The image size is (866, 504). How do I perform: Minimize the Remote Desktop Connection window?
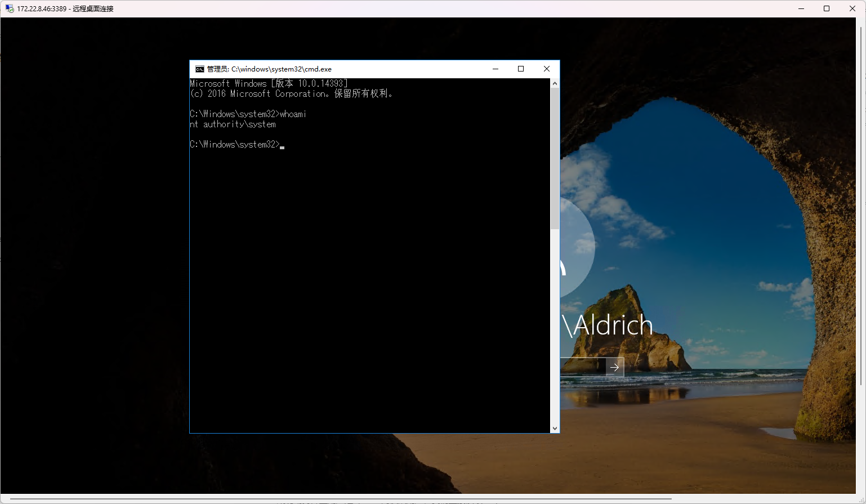(801, 8)
